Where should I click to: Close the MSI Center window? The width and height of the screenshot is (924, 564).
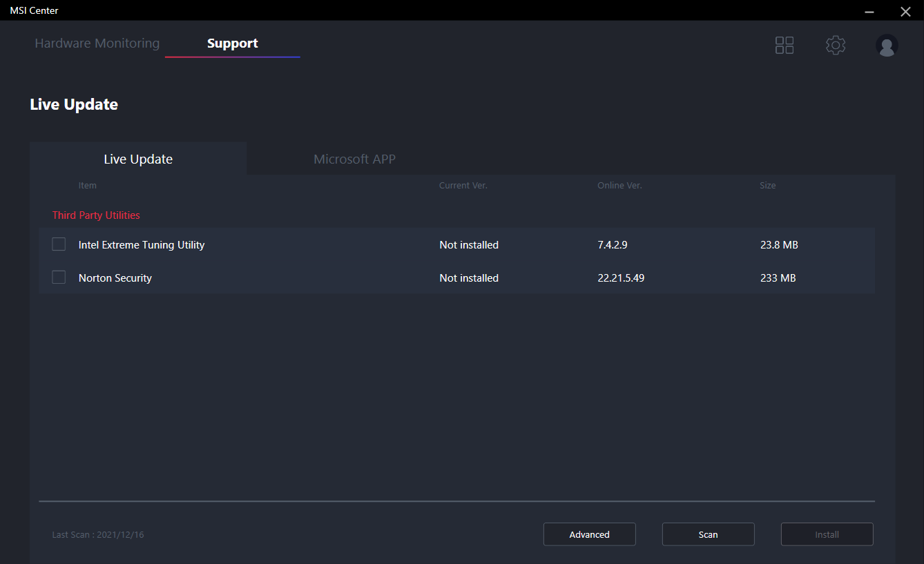[905, 11]
